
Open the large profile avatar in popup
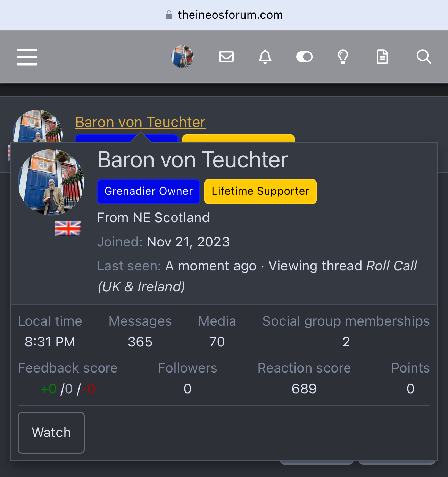51,182
